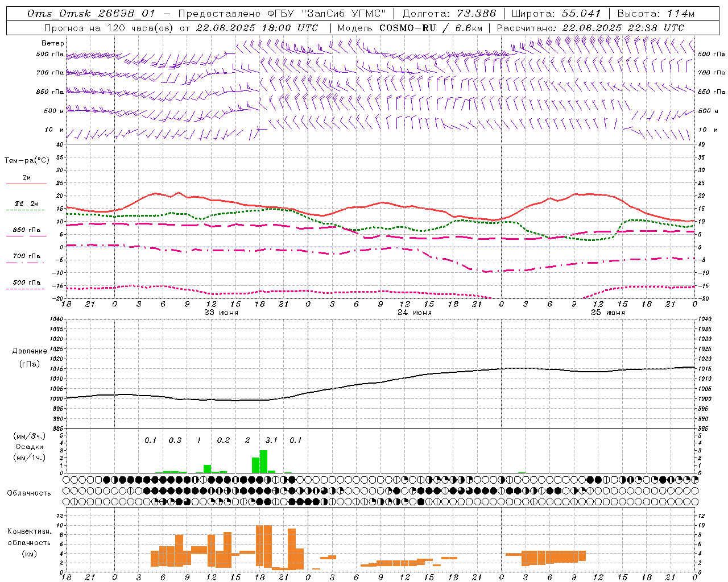Click the Долгота: 73.386 longitude value

click(449, 14)
